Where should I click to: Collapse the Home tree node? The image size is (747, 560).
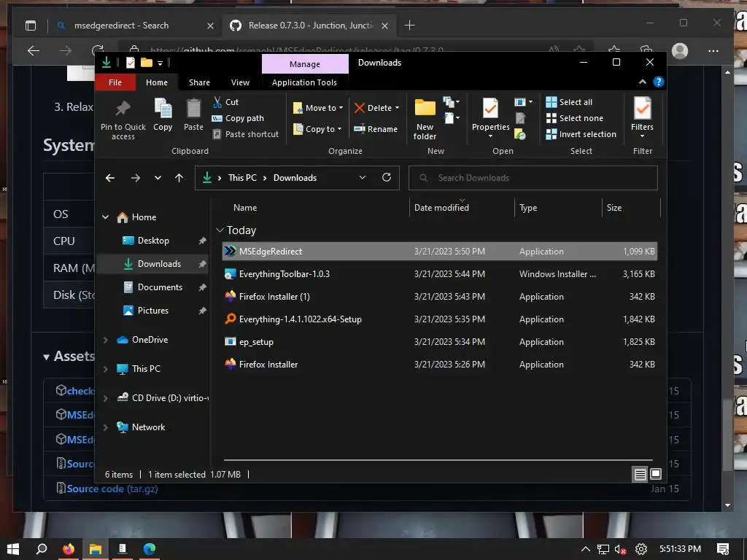[x=105, y=217]
